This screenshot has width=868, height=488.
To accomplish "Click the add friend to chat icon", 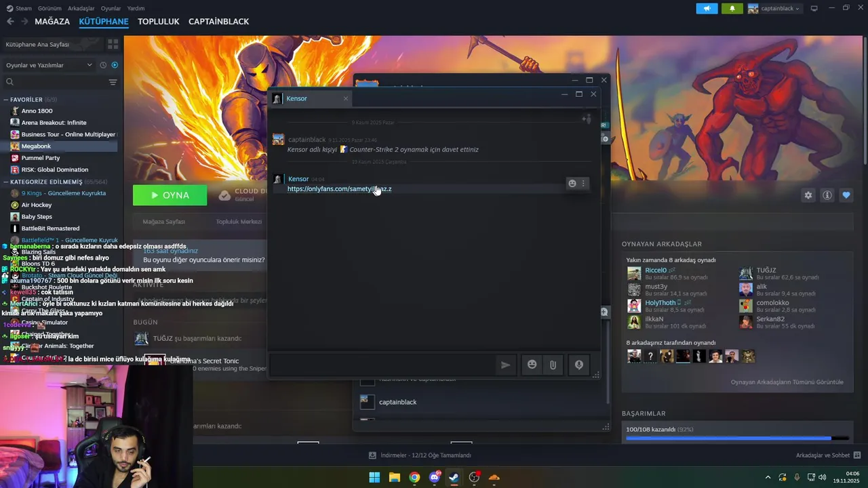I will pyautogui.click(x=587, y=119).
